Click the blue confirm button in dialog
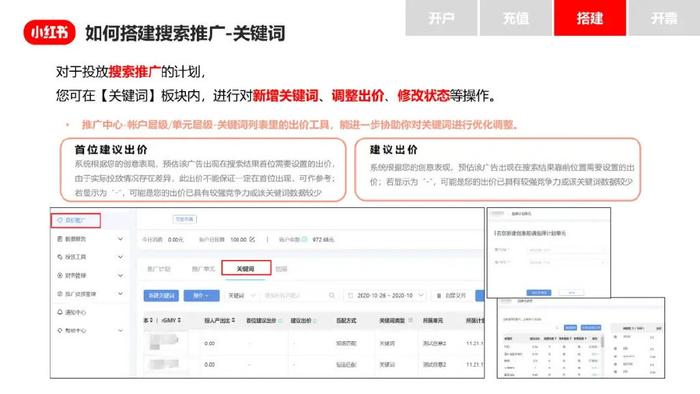This screenshot has height=394, width=700. coord(539,293)
